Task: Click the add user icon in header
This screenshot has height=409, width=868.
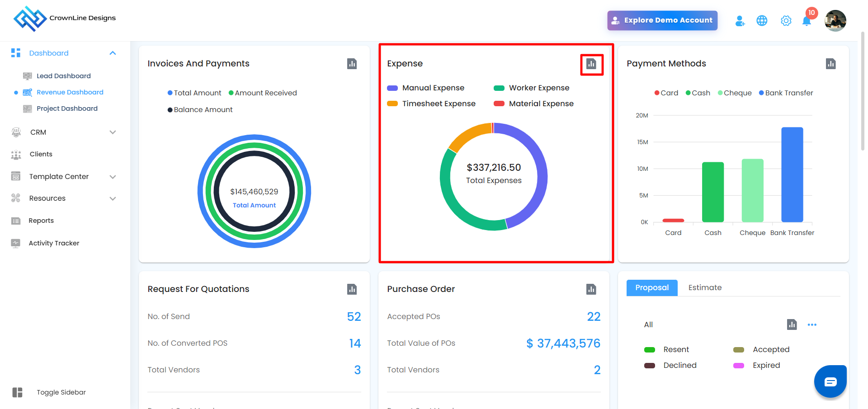Action: [740, 21]
